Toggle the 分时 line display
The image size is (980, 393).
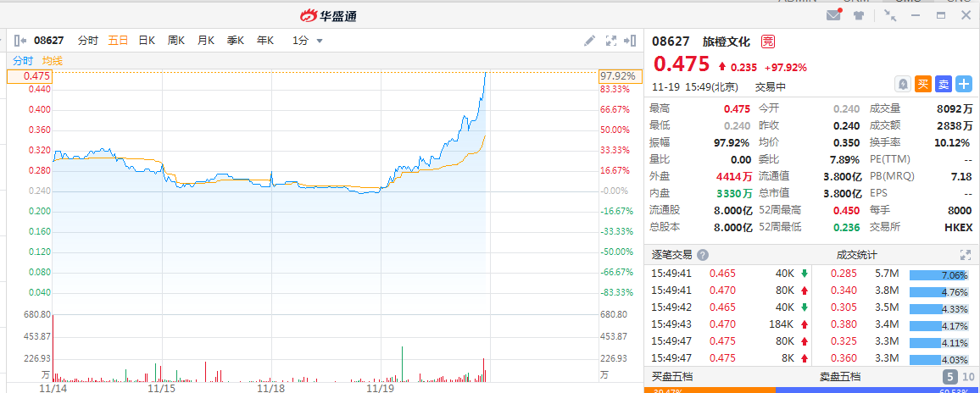(x=23, y=61)
